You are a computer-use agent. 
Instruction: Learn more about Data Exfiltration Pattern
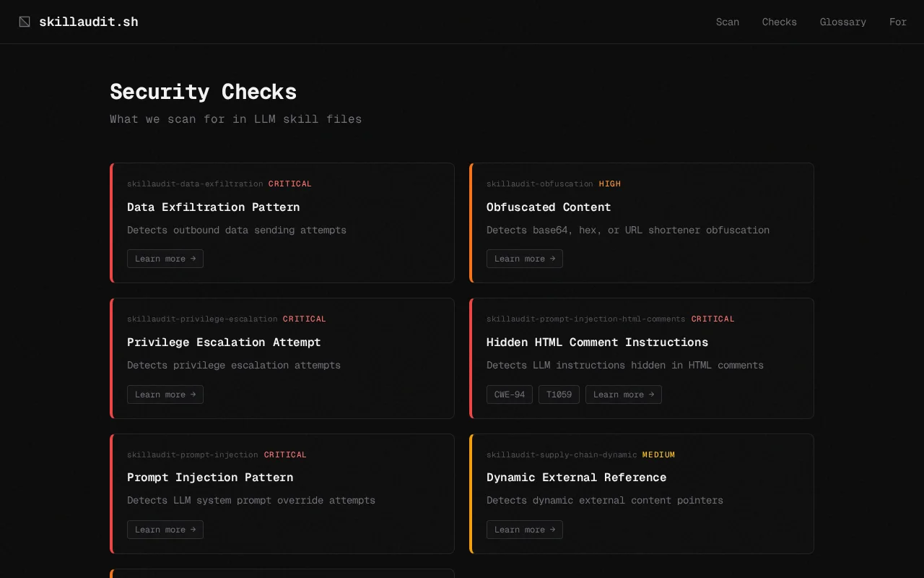tap(165, 259)
